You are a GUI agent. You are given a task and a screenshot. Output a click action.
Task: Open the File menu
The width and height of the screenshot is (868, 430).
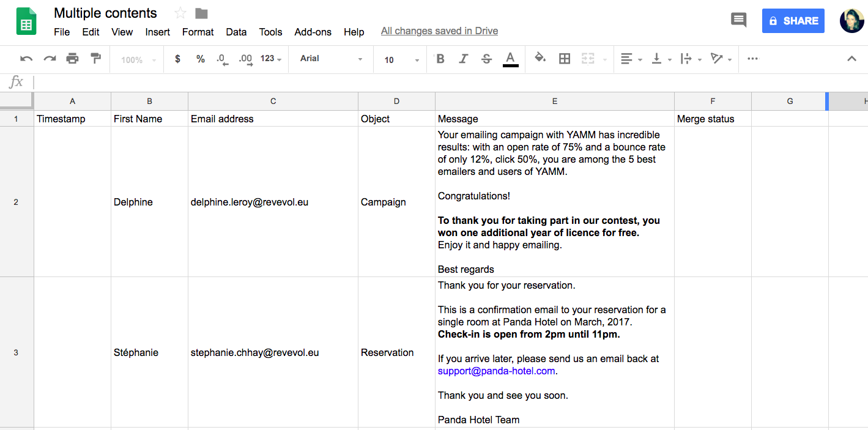point(62,32)
